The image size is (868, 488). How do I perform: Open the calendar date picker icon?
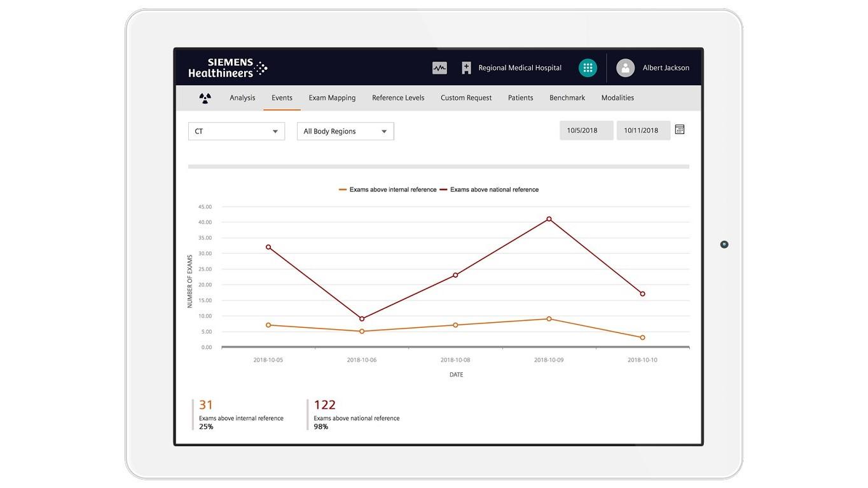[679, 130]
